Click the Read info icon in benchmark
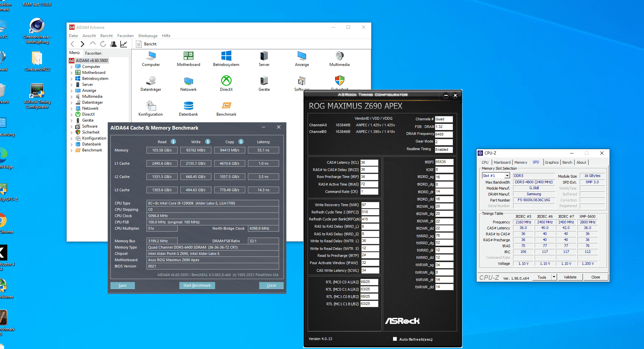The width and height of the screenshot is (644, 349). click(x=173, y=142)
